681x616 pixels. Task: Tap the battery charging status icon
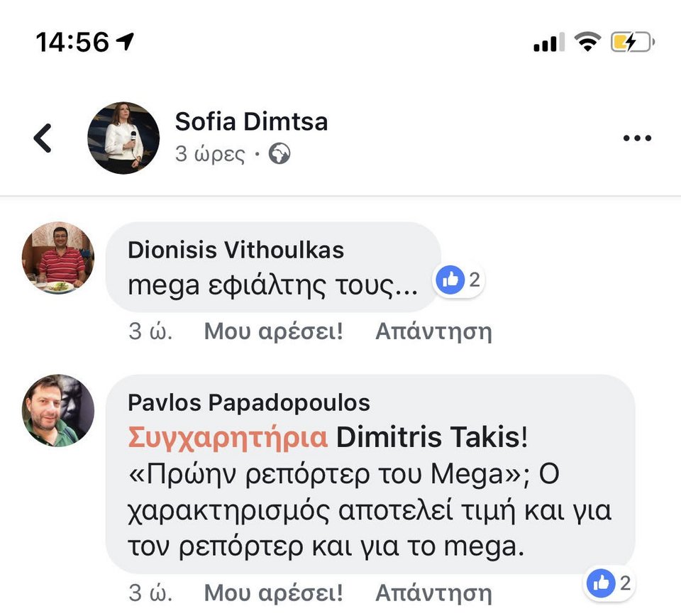631,43
